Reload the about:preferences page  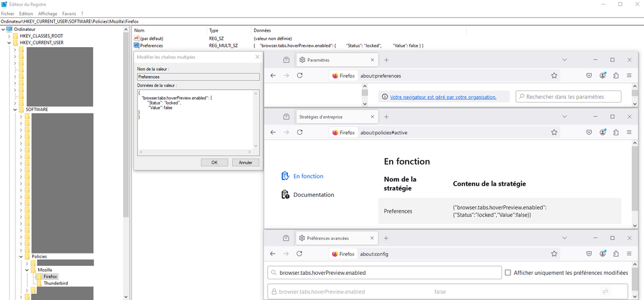(300, 75)
